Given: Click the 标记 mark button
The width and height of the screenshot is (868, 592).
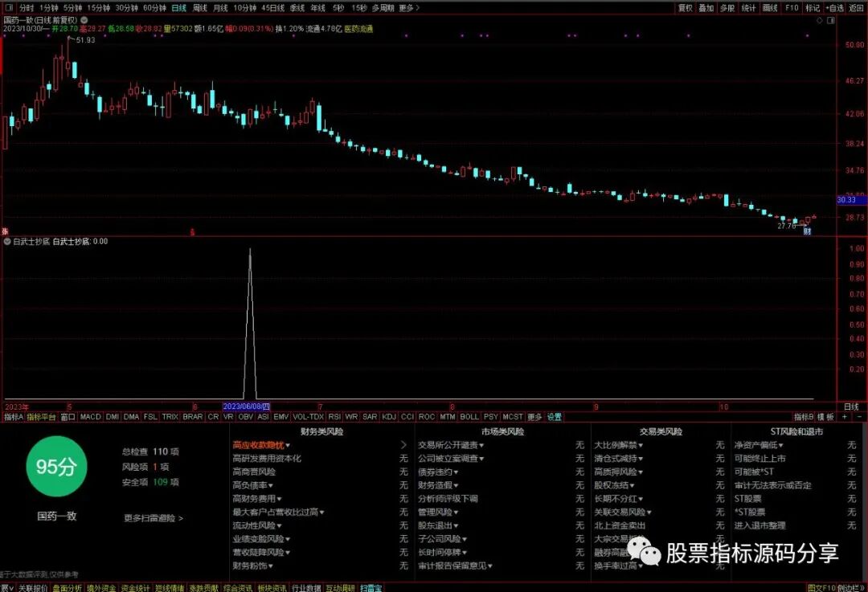Looking at the screenshot, I should pos(813,8).
